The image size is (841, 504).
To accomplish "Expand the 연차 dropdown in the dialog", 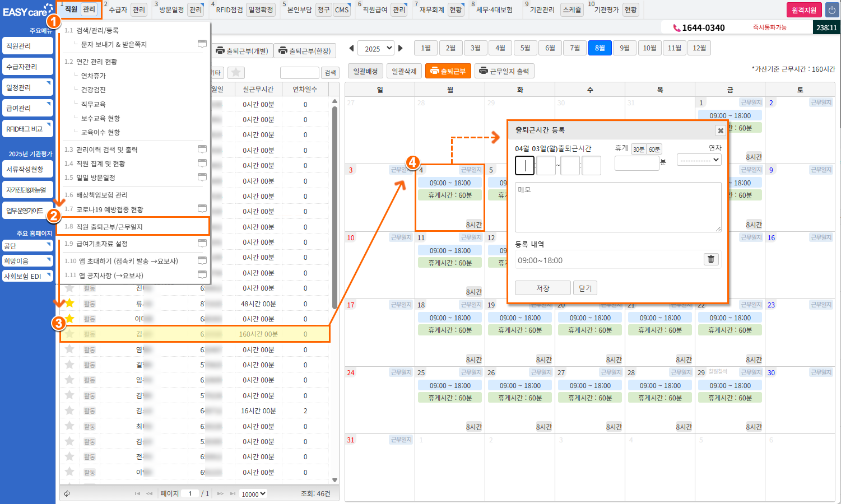I will point(699,160).
